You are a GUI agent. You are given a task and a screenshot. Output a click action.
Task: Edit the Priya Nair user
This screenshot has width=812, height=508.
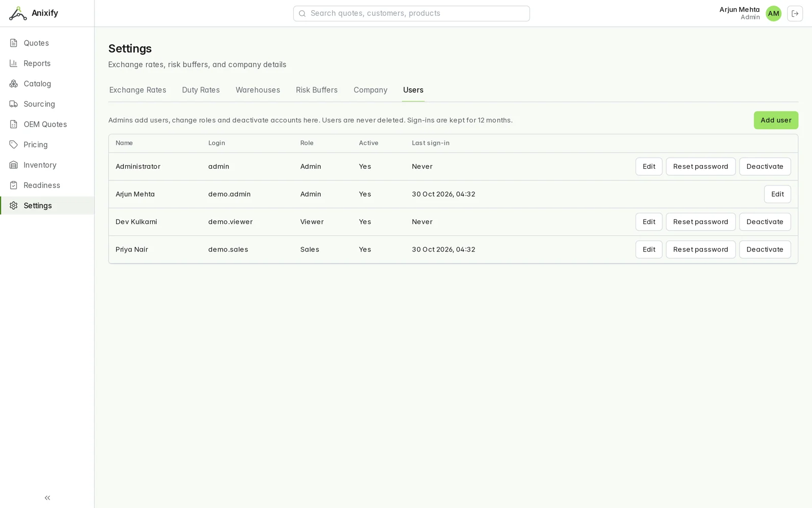649,249
